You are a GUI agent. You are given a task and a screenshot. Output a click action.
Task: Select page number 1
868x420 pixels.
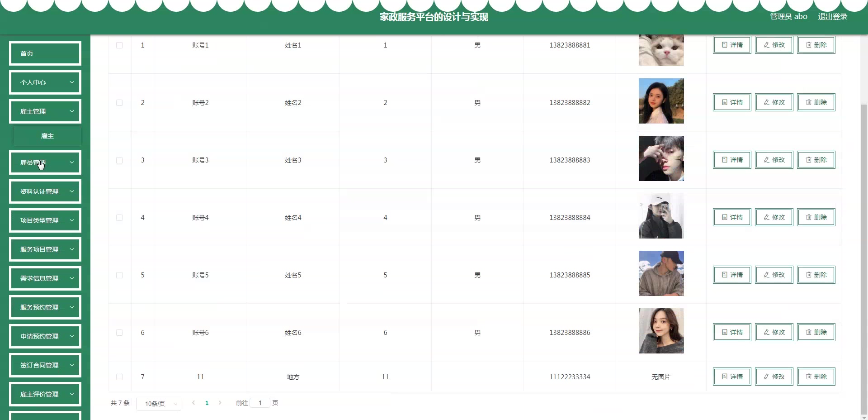207,403
